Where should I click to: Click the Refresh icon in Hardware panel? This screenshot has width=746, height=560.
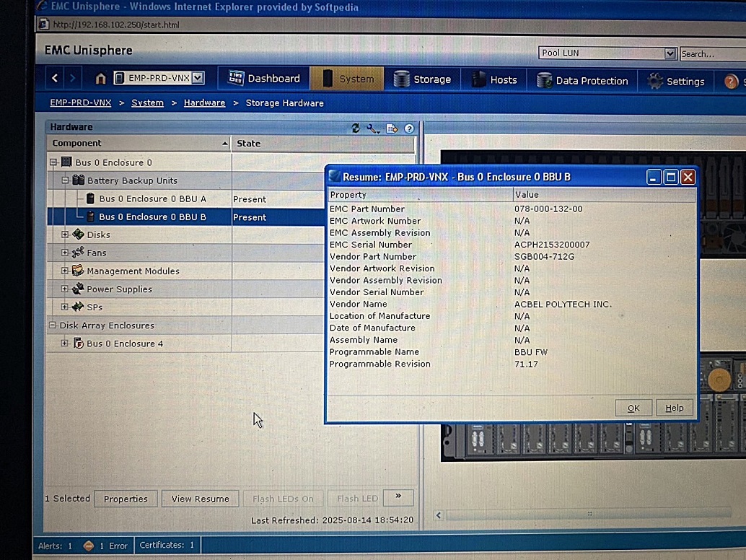coord(355,128)
